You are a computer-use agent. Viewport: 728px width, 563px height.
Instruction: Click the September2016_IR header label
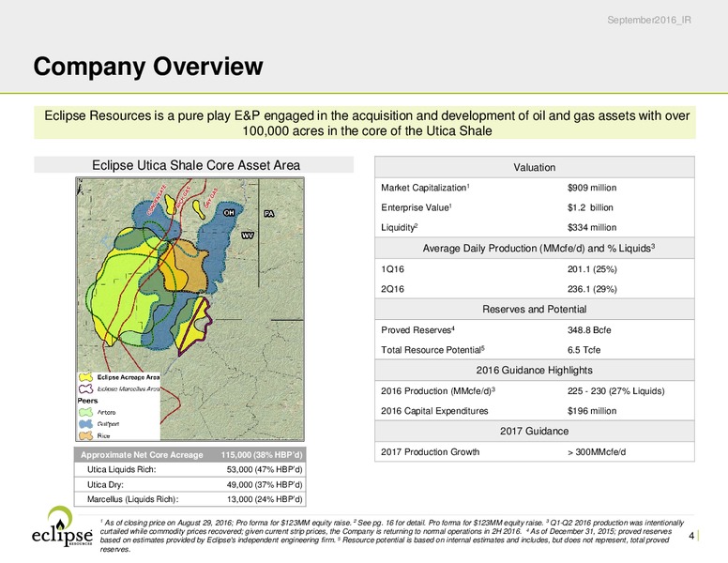click(x=649, y=20)
